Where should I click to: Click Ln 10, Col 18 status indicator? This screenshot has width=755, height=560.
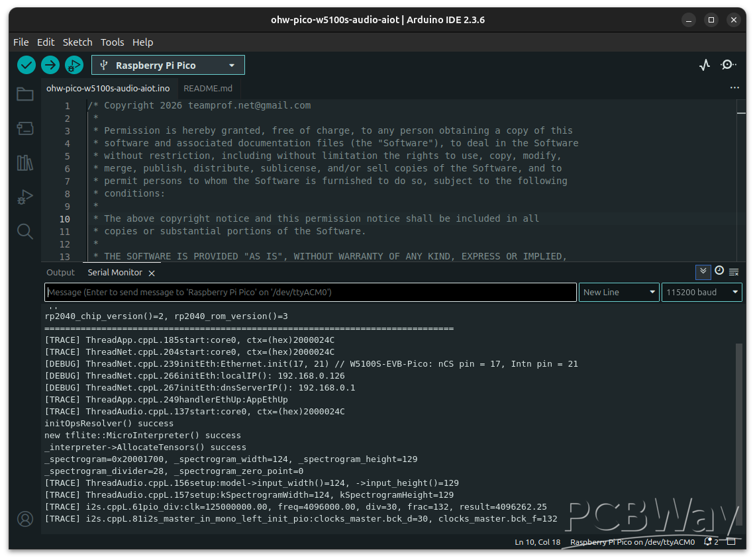537,542
